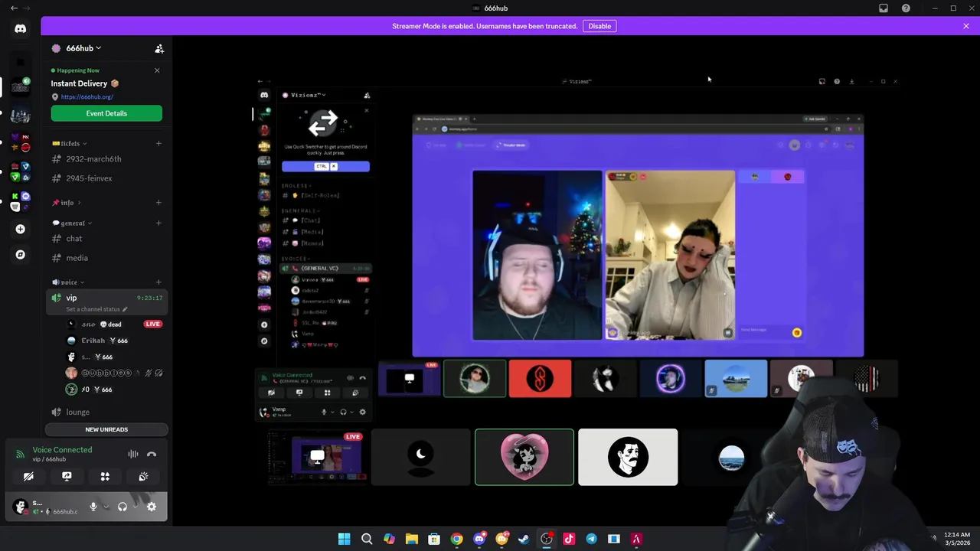Collapse the tickets category
This screenshot has height=551, width=980.
70,143
